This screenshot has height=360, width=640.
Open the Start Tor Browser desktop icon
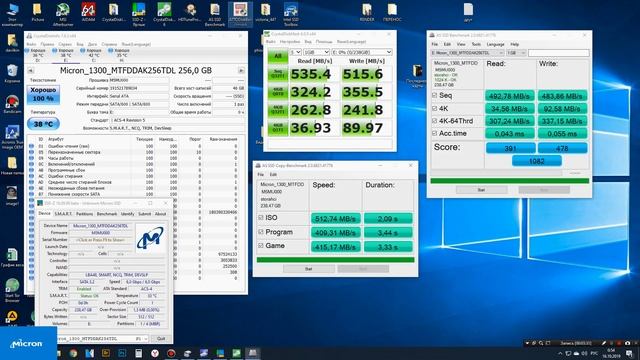12,289
